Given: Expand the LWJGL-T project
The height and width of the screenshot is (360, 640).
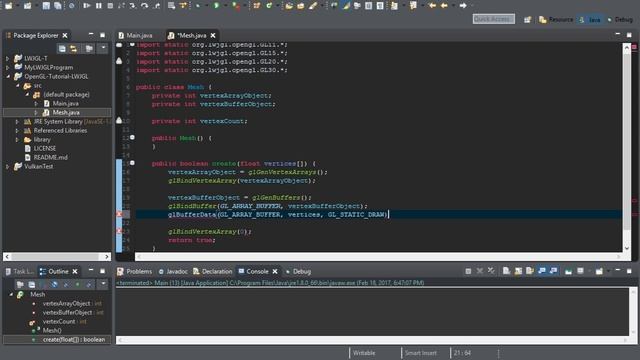Looking at the screenshot, I should pyautogui.click(x=7, y=58).
